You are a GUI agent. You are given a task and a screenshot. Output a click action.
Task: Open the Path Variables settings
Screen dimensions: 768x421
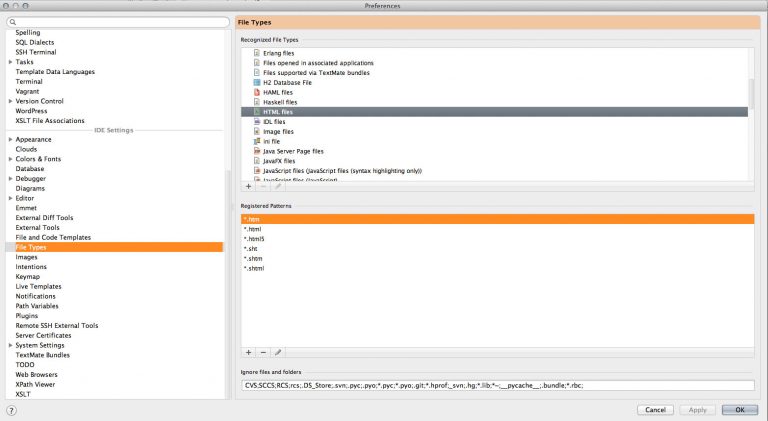(37, 306)
